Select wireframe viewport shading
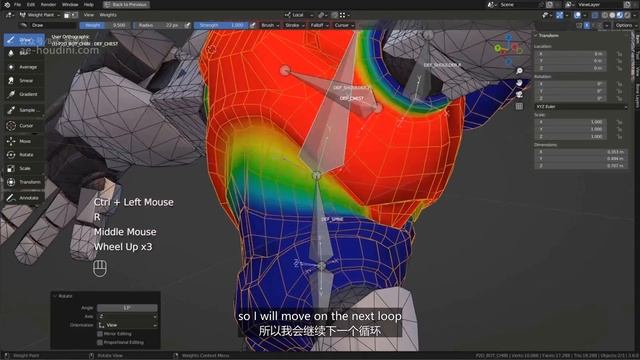 point(605,15)
